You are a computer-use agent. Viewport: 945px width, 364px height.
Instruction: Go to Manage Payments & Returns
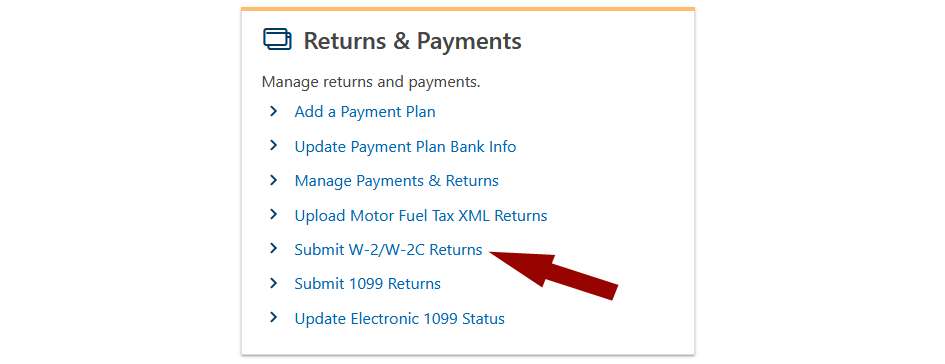click(x=397, y=181)
